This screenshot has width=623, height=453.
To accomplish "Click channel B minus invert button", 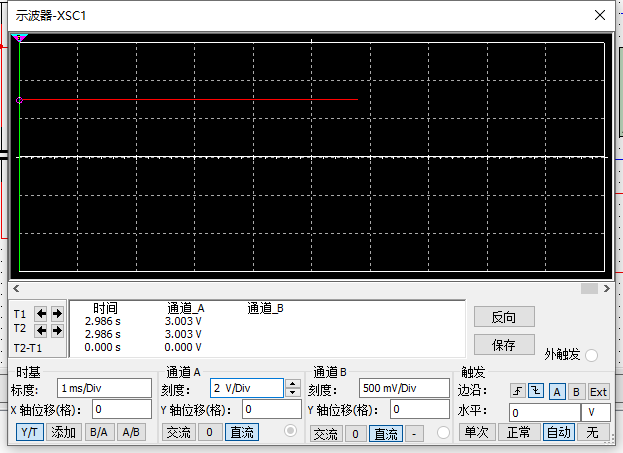I will [414, 434].
